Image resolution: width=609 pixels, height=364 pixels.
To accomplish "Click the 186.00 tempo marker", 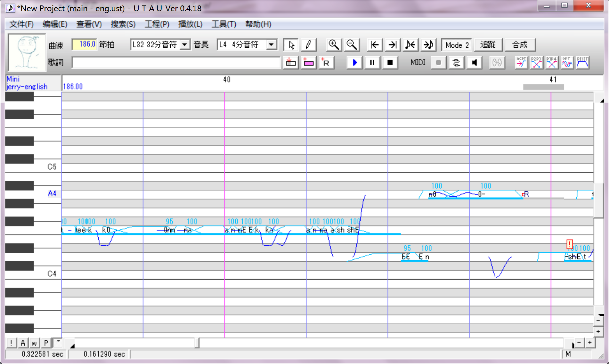I will point(73,87).
